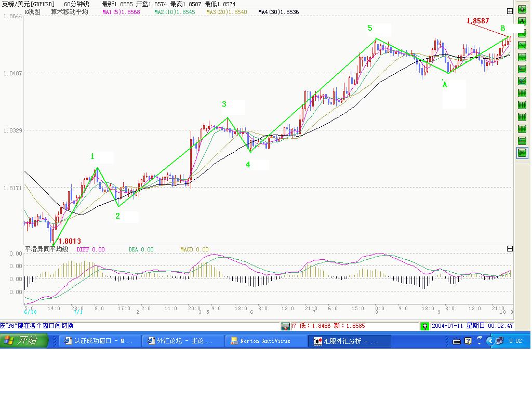Image resolution: width=532 pixels, height=399 pixels.
Task: Expand the K-line chart pane with plus box
Action: pos(510,11)
